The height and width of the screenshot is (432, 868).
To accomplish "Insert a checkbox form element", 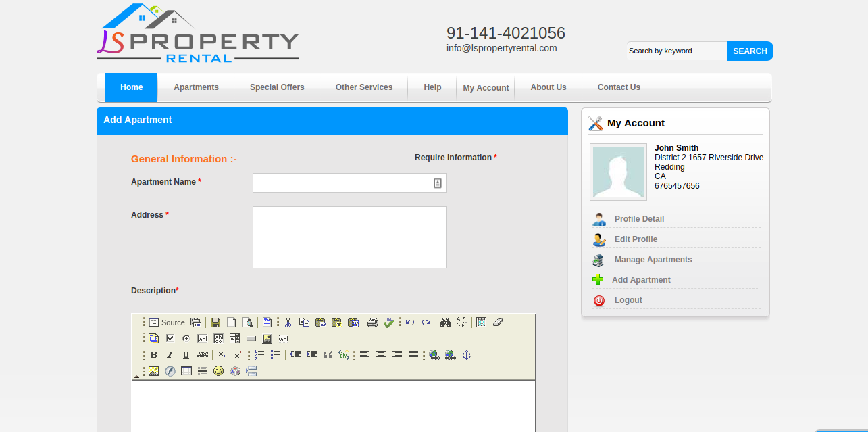I will (170, 339).
